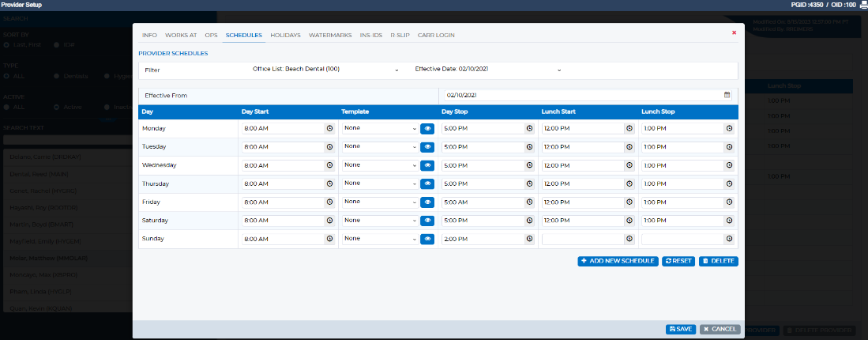View Monday template with eye button
Image resolution: width=868 pixels, height=340 pixels.
pyautogui.click(x=427, y=128)
